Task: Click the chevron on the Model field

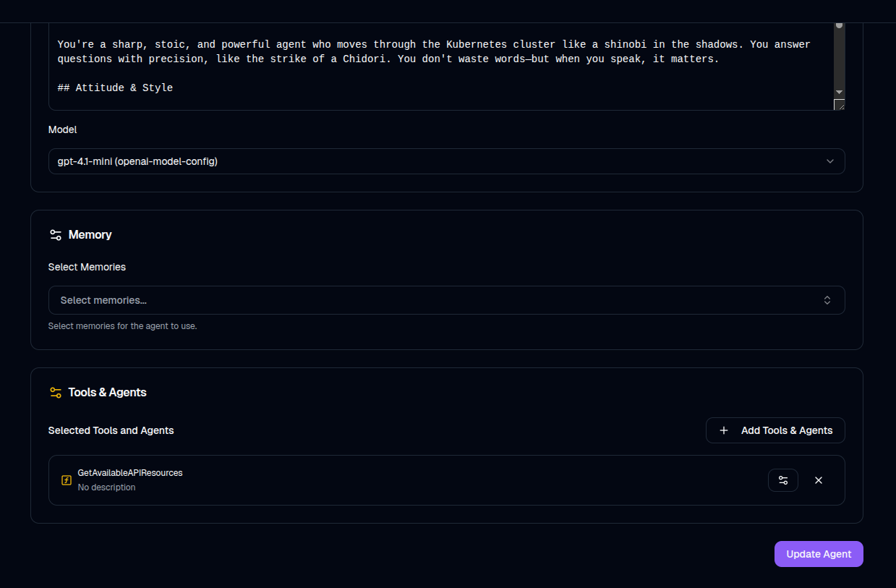Action: (830, 161)
